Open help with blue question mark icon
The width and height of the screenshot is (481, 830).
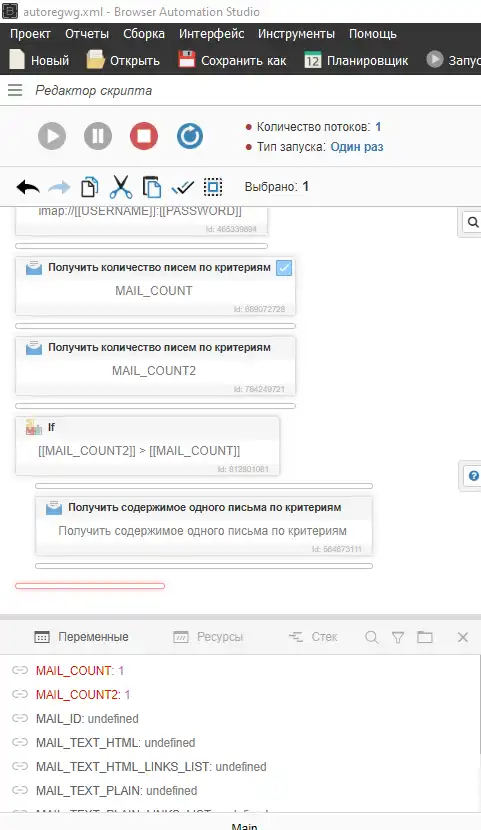click(x=474, y=476)
